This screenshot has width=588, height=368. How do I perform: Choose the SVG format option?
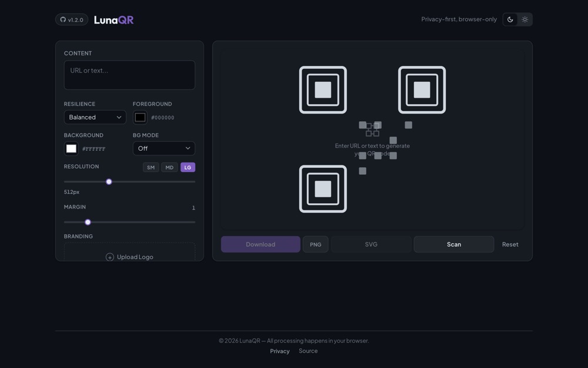tap(371, 244)
